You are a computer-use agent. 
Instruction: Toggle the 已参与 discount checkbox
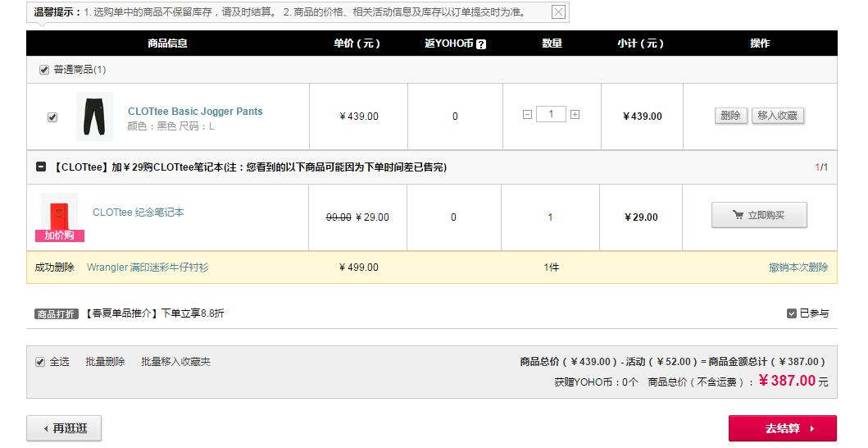coord(792,313)
